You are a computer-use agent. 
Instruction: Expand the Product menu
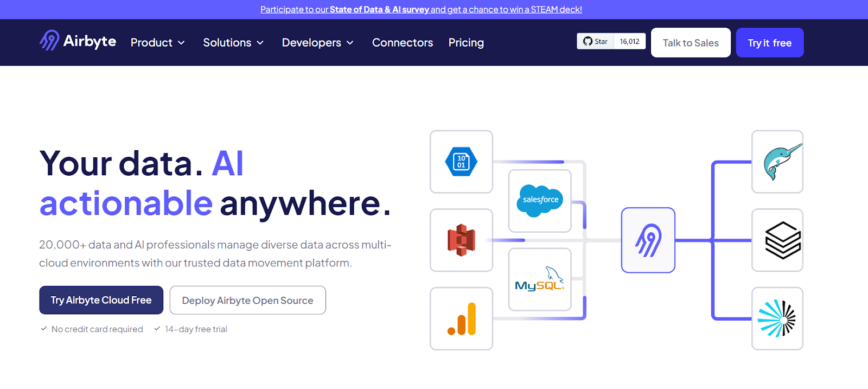(158, 42)
